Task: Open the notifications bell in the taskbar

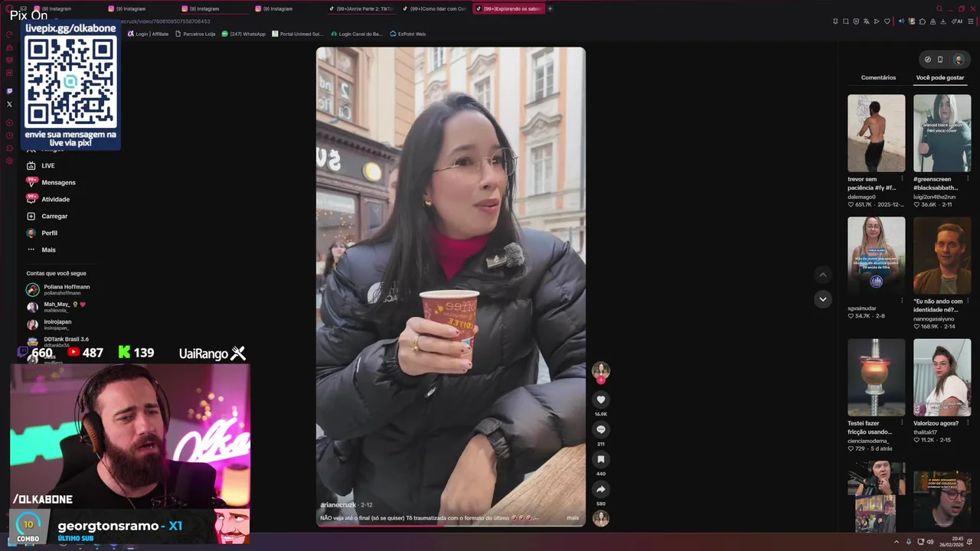Action: [x=971, y=542]
